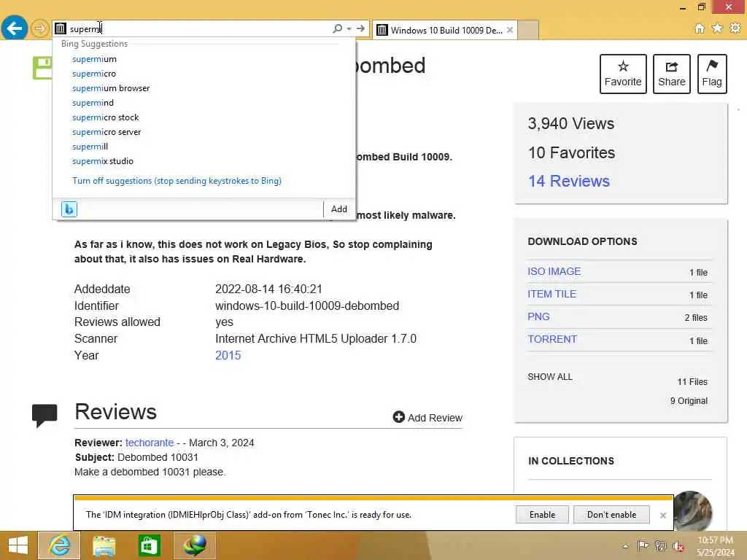This screenshot has width=747, height=560.
Task: Click Enable for the IDM add-on
Action: click(542, 515)
